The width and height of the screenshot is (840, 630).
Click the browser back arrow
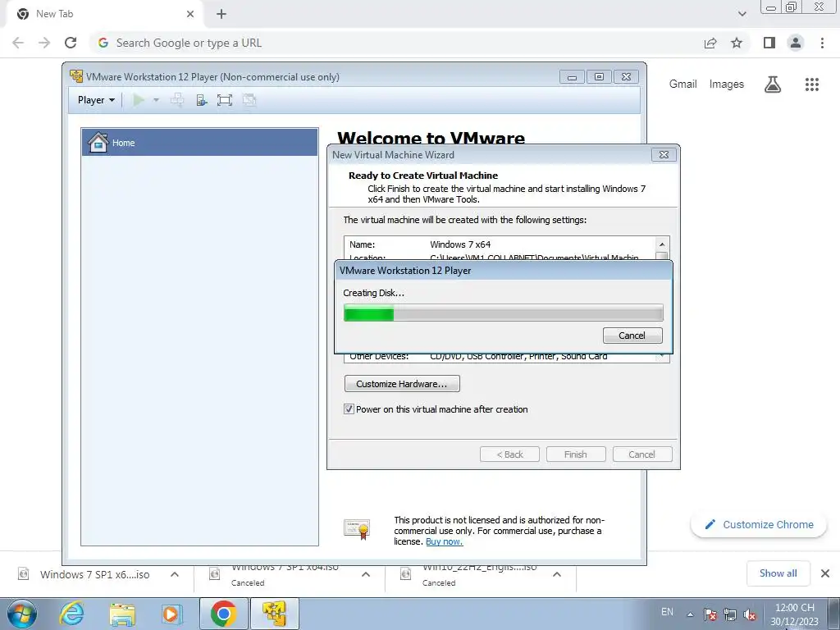[x=18, y=43]
